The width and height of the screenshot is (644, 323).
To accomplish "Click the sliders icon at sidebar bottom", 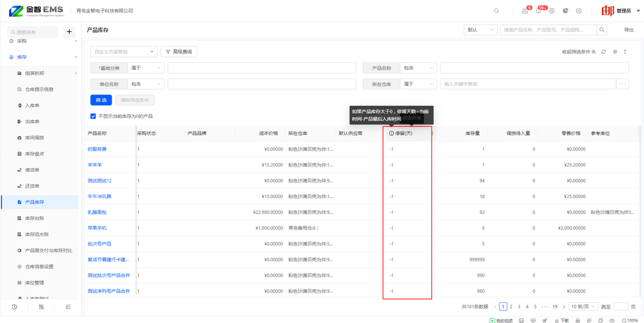I will (x=41, y=307).
